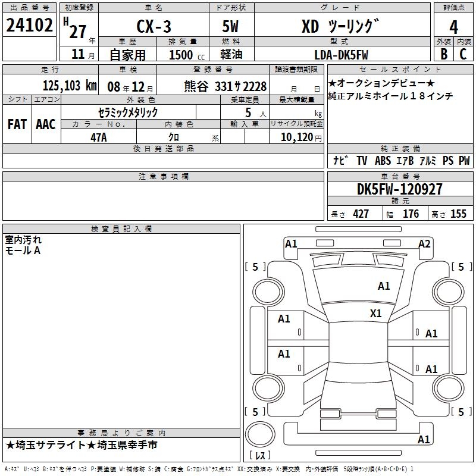Select interior color クロ

click(x=174, y=137)
